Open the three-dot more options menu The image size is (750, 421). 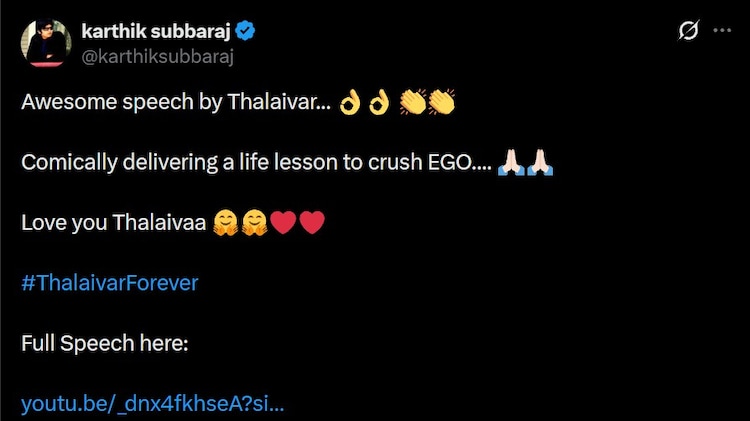[x=722, y=30]
